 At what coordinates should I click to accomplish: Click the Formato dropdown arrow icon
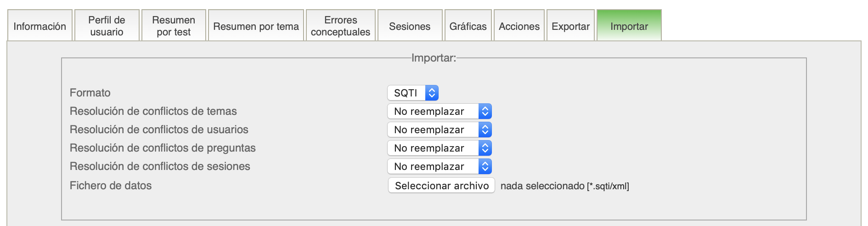click(x=432, y=93)
